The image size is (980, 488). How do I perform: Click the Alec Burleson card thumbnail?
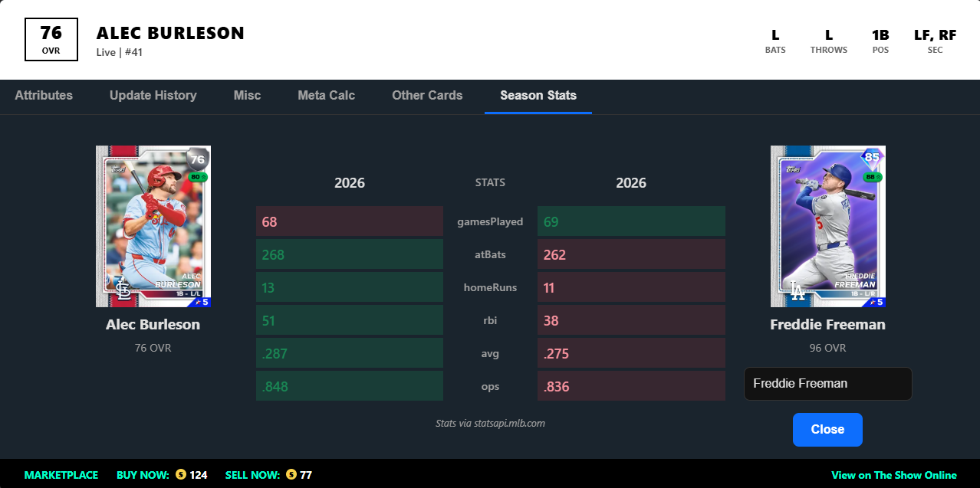pos(153,226)
